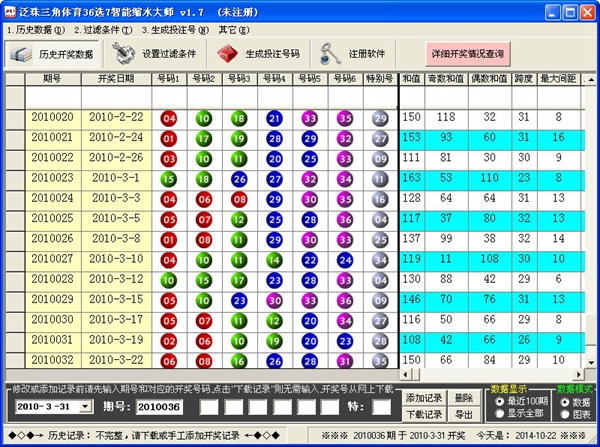The height and width of the screenshot is (447, 600).
Task: Click ball 04 in row 2010020
Action: pos(169,119)
